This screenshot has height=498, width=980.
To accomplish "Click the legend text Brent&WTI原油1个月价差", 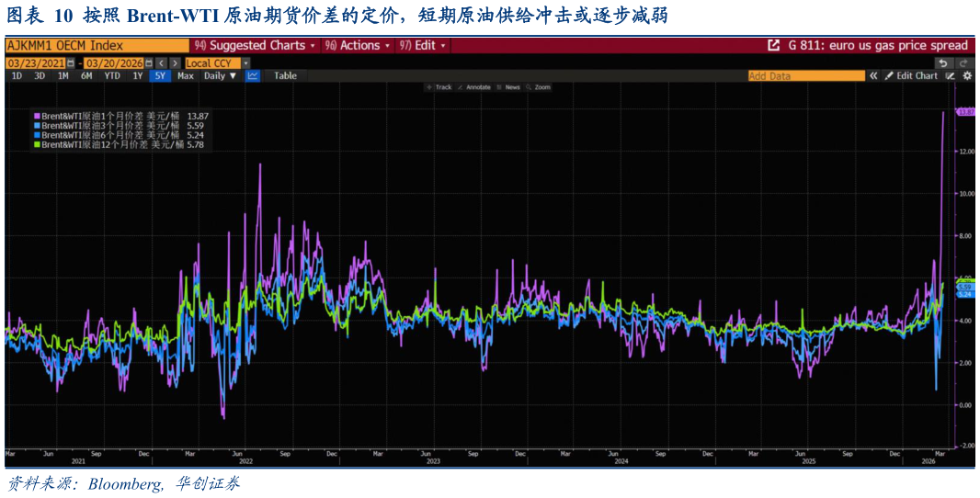I will (92, 116).
